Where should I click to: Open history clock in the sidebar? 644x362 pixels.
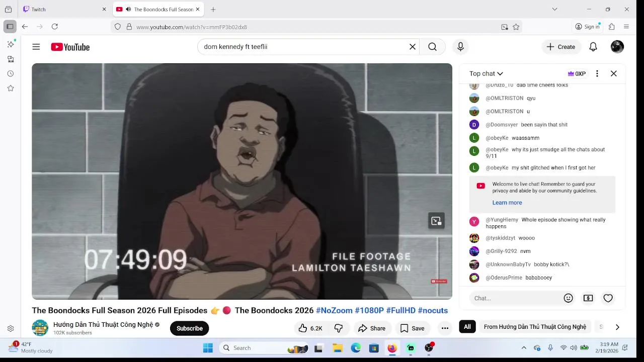pyautogui.click(x=11, y=73)
